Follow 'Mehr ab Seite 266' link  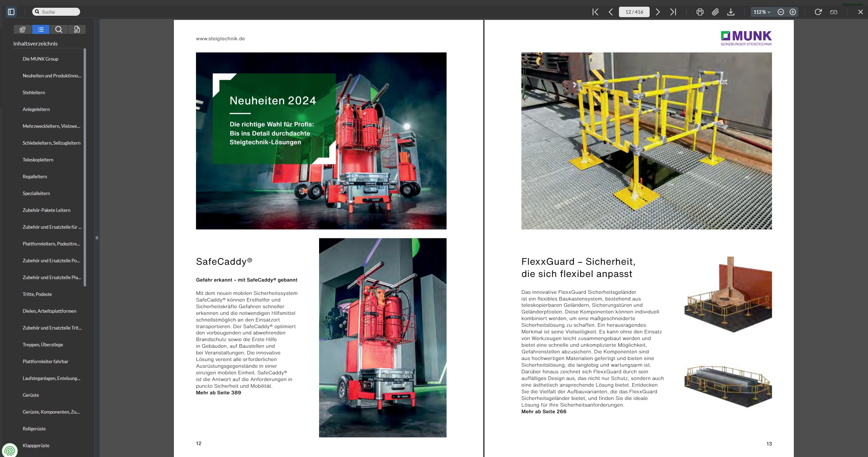[x=544, y=411]
